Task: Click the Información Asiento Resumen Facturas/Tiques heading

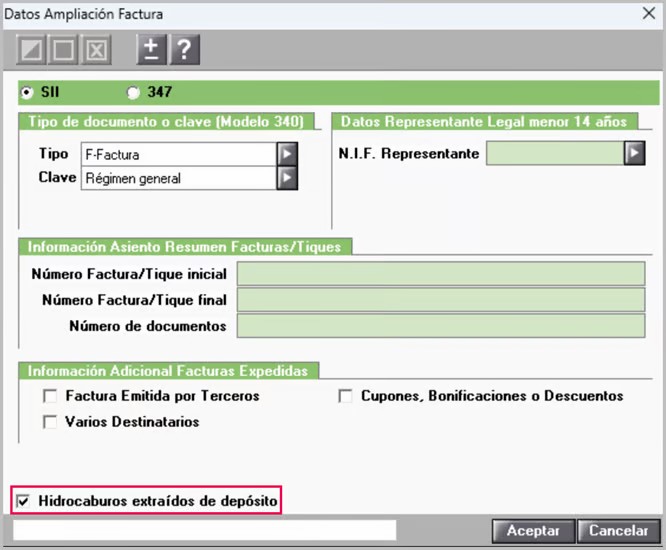Action: point(184,247)
